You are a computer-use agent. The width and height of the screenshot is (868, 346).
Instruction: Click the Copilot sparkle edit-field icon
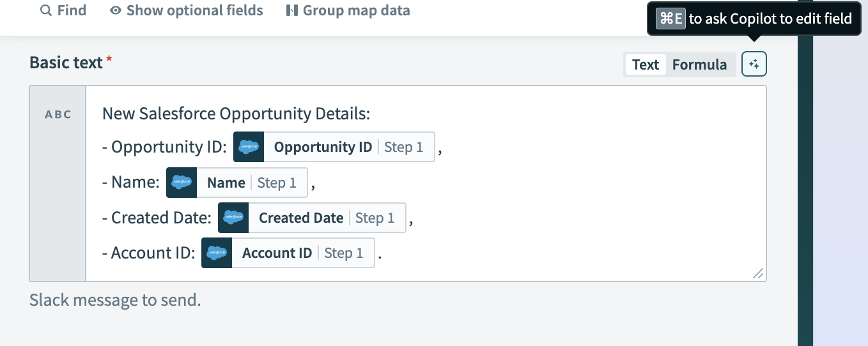(754, 64)
